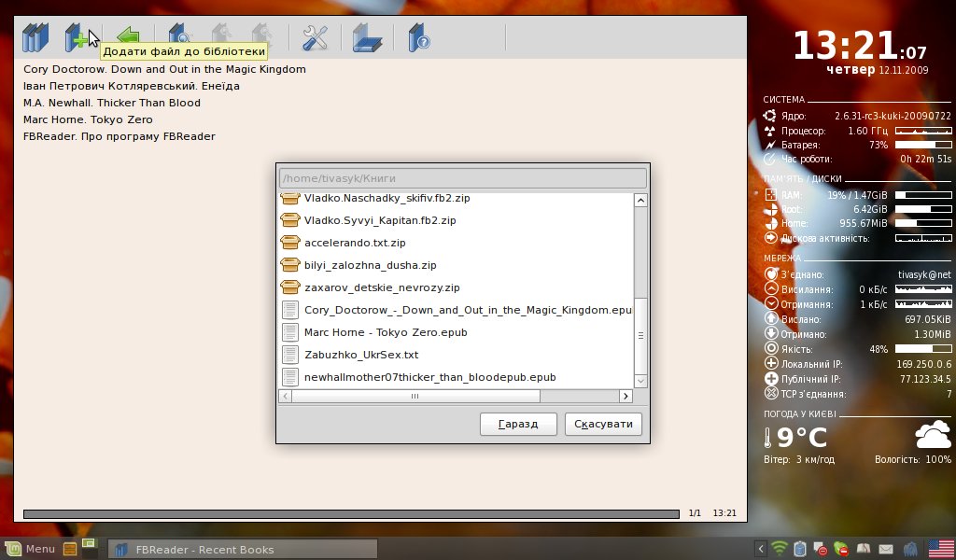Click the /home/tivasyk/Книги path field

[x=463, y=178]
